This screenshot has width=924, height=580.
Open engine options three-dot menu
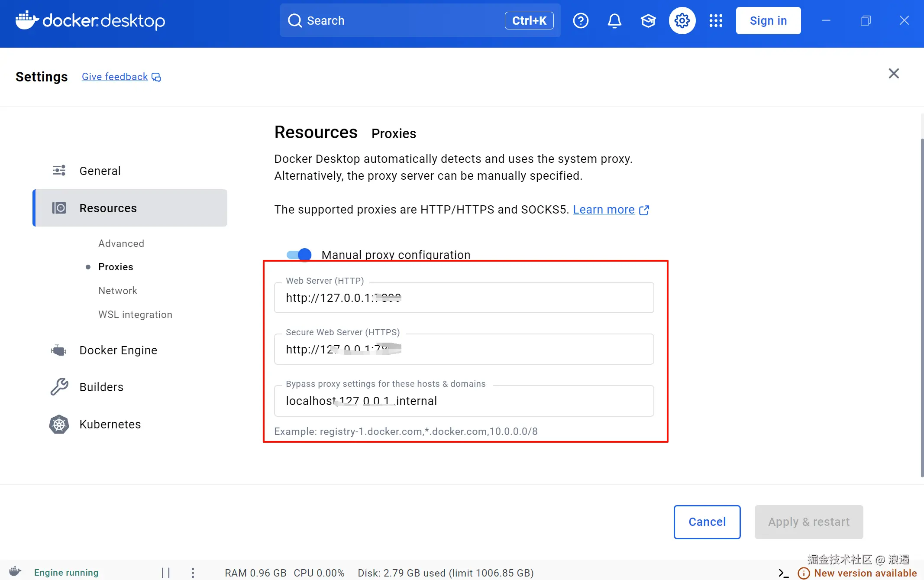[193, 573]
